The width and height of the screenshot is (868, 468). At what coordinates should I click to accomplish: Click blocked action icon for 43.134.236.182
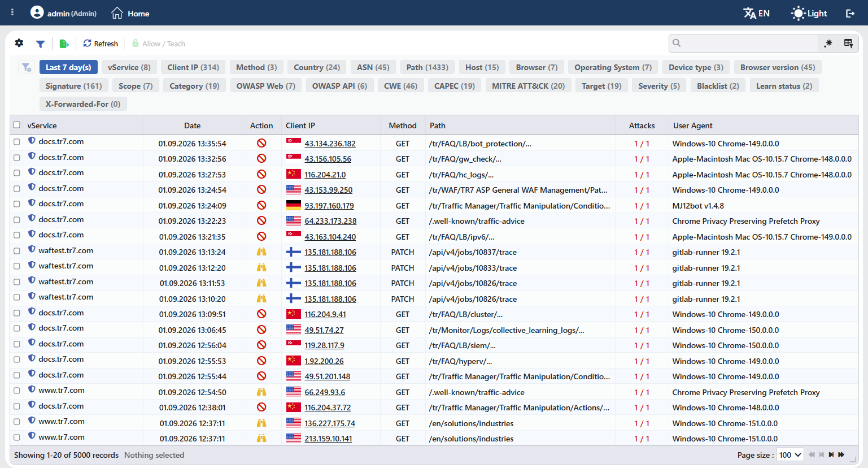click(x=261, y=143)
